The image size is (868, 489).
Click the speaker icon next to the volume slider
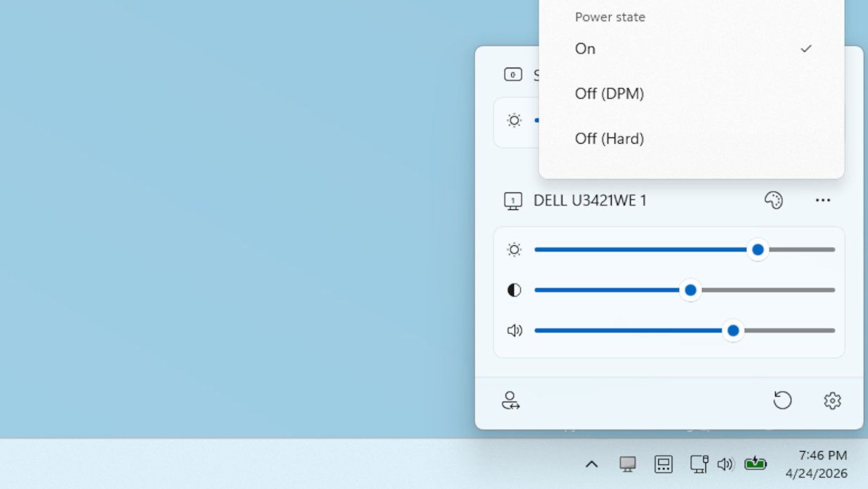click(x=514, y=330)
